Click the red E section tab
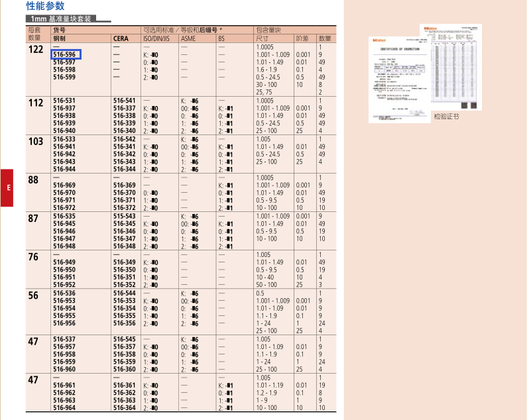 point(7,187)
